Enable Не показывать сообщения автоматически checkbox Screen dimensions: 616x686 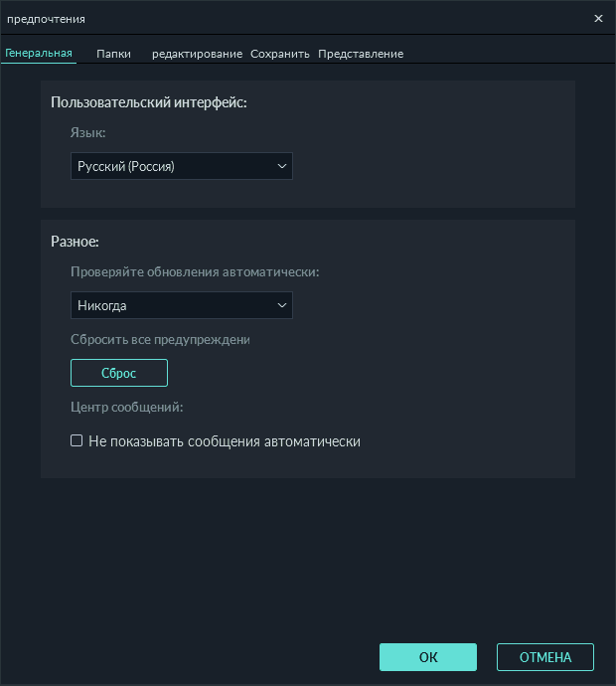point(77,440)
